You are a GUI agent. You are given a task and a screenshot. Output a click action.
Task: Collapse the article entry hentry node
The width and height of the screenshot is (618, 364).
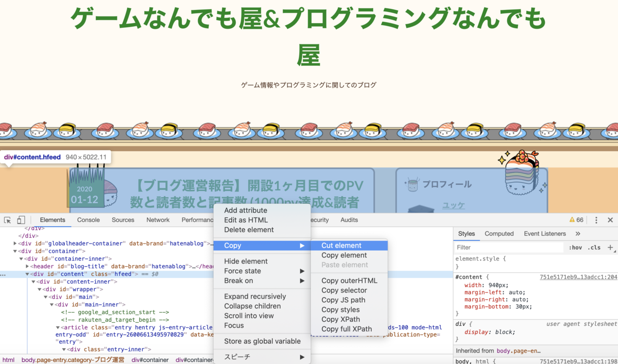coord(58,327)
